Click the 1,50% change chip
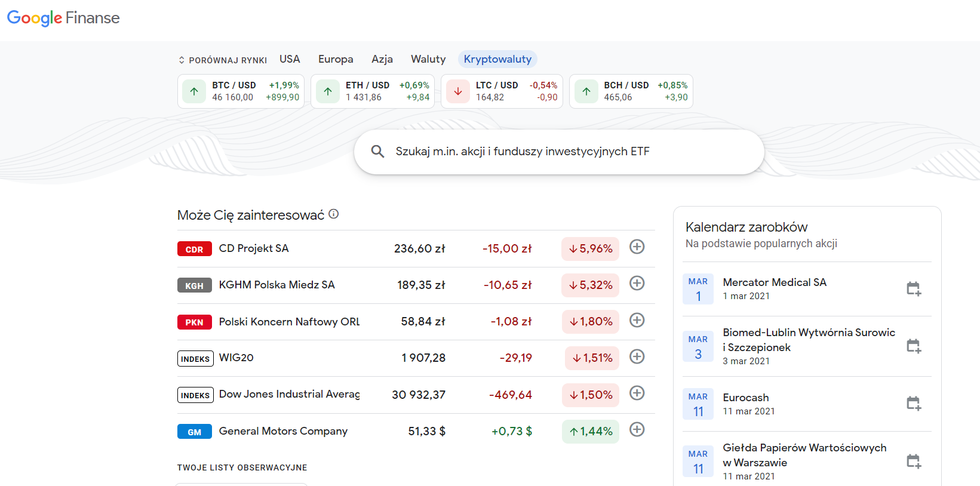Viewport: 980px width, 486px height. (x=590, y=395)
